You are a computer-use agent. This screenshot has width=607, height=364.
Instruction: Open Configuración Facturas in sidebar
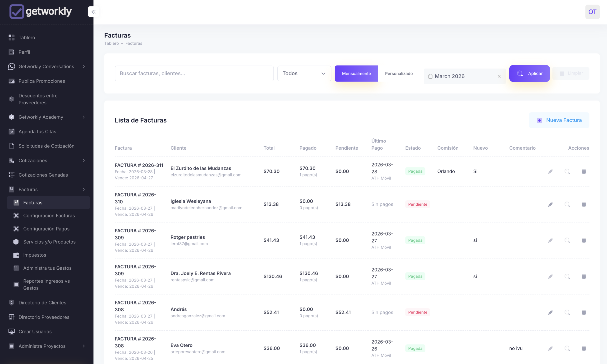49,215
